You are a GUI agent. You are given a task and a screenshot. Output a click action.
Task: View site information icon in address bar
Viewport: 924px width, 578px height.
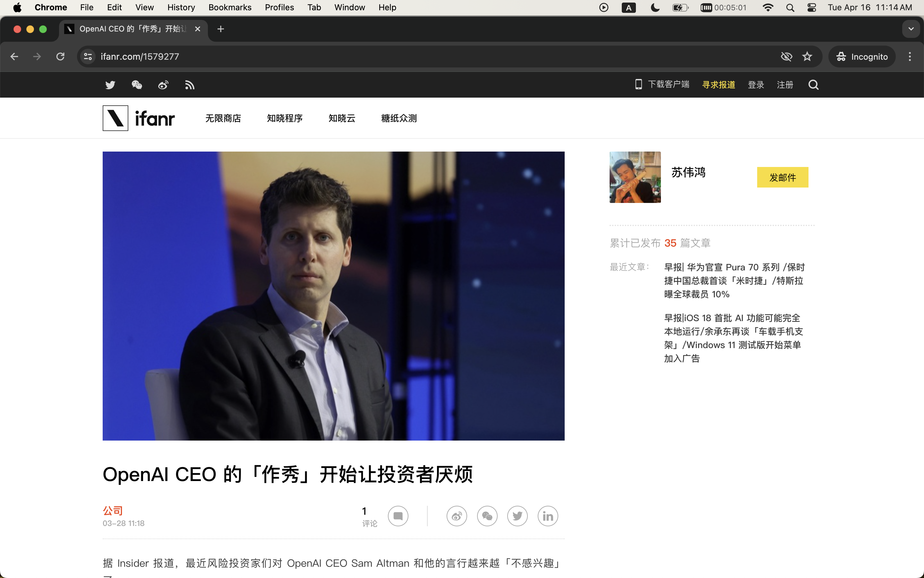[x=88, y=57]
